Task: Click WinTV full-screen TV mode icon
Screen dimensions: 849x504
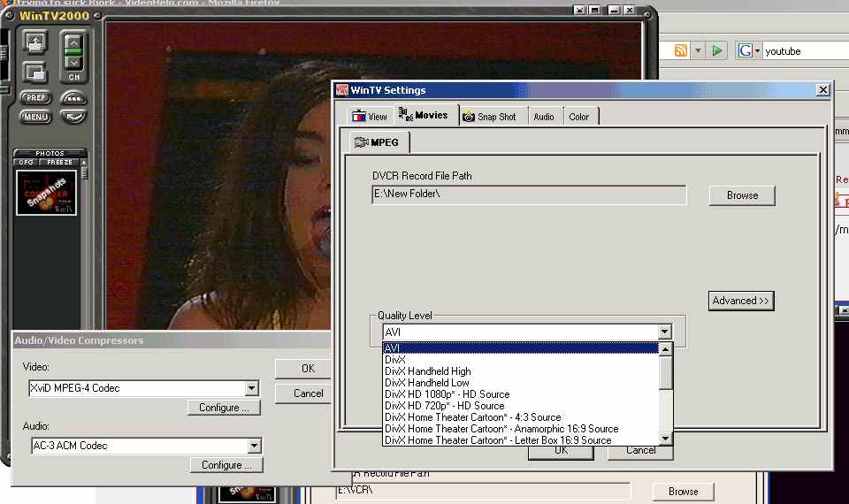Action: [35, 42]
